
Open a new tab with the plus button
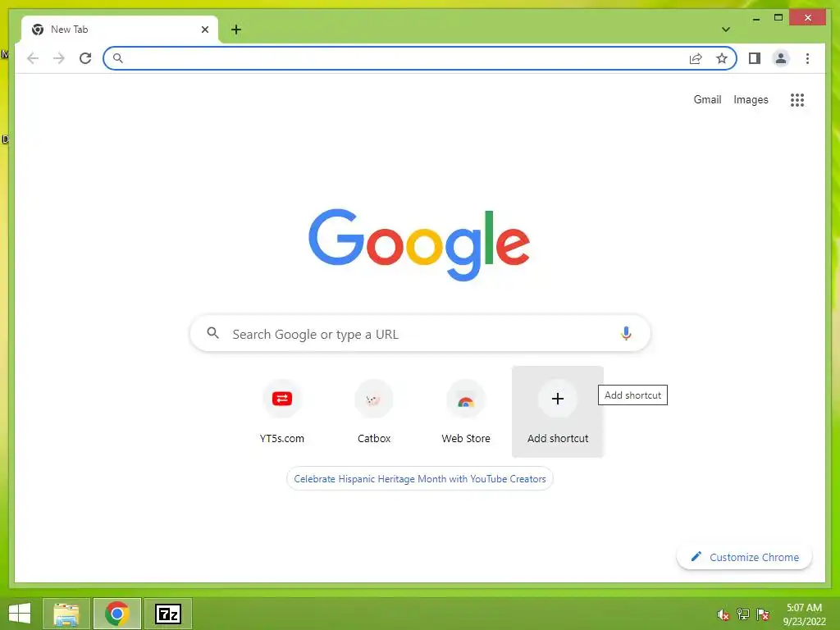[x=235, y=30]
